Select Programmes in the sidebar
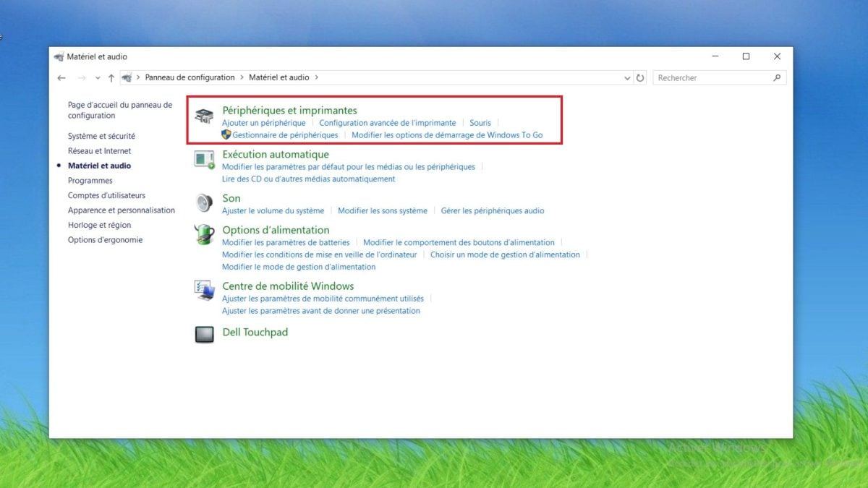This screenshot has width=868, height=488. tap(90, 181)
